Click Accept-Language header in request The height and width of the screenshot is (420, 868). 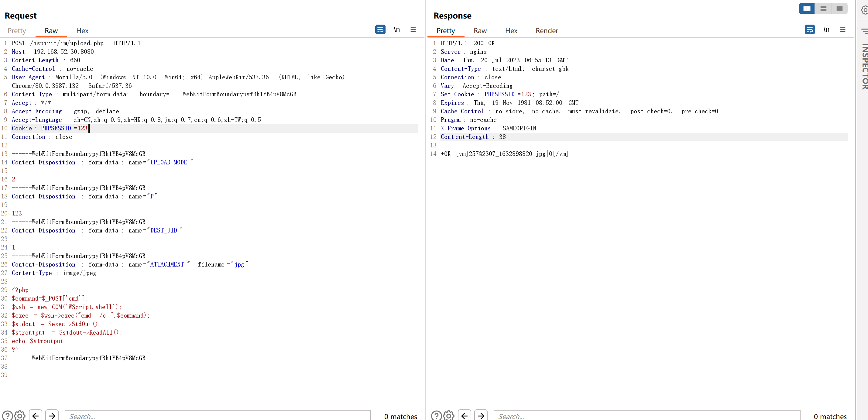136,120
